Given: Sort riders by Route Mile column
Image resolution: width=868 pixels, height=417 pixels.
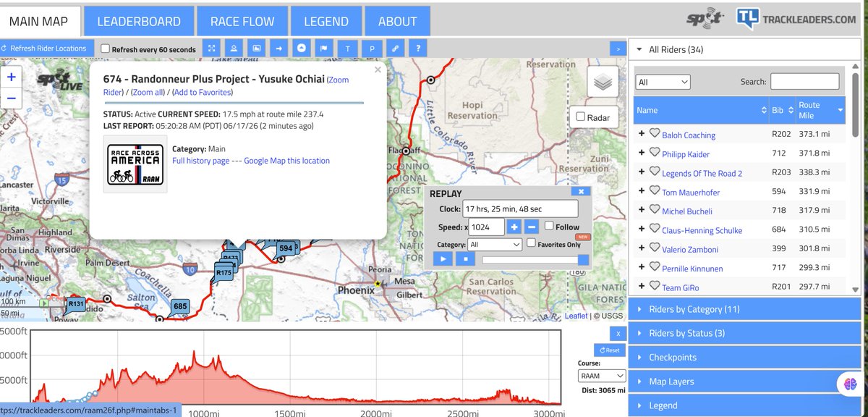Looking at the screenshot, I should coord(820,110).
